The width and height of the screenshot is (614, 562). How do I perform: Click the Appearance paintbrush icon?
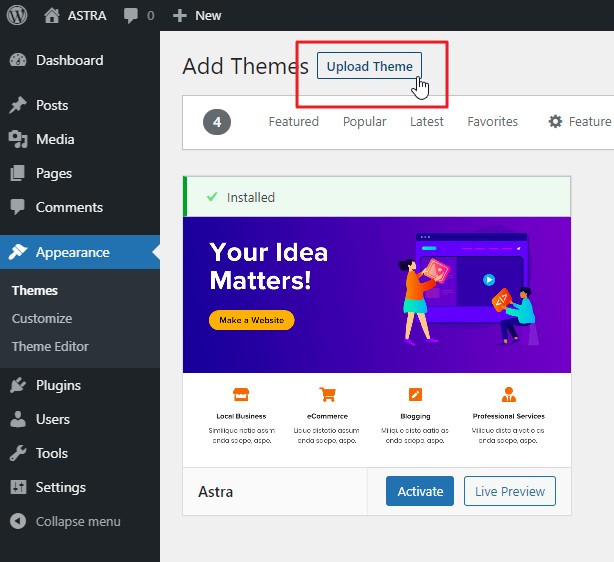point(18,252)
